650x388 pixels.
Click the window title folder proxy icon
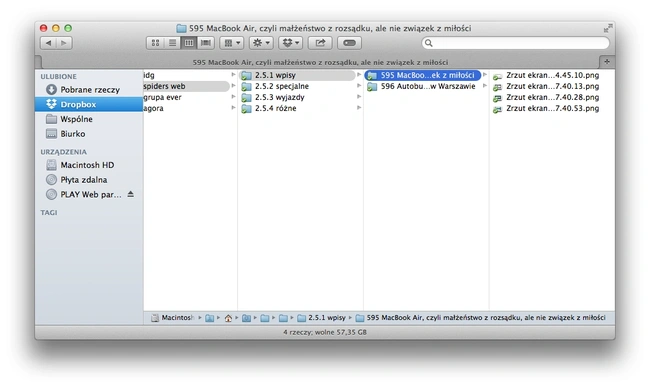click(x=181, y=28)
